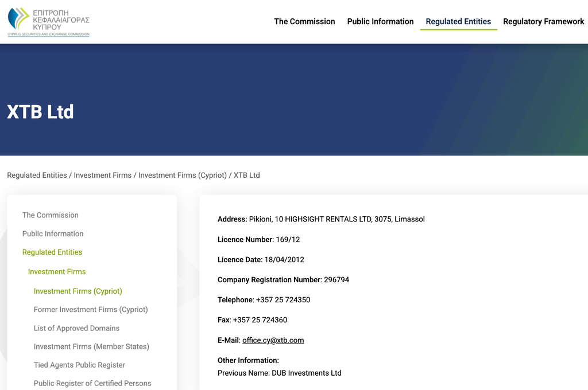The height and width of the screenshot is (390, 588).
Task: Go to Investment Firms breadcrumb link
Action: click(x=102, y=175)
